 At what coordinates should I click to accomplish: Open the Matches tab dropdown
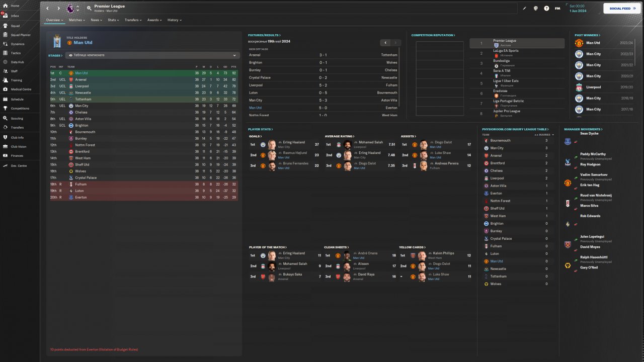pos(77,20)
